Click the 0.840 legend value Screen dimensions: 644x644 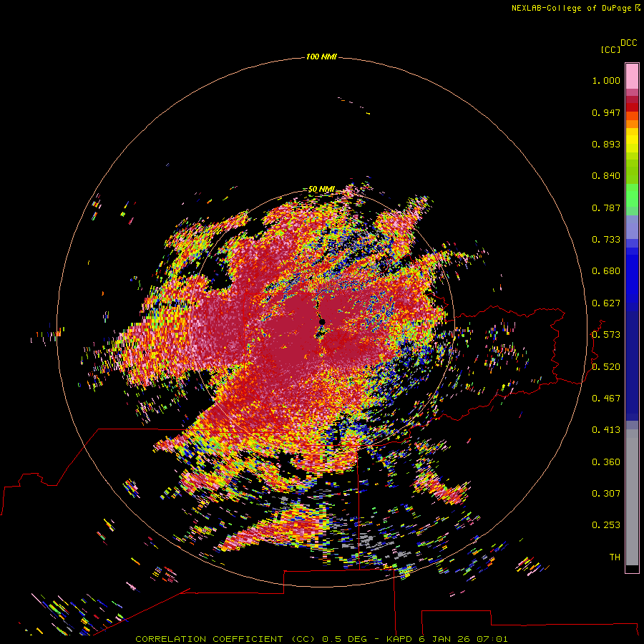606,176
